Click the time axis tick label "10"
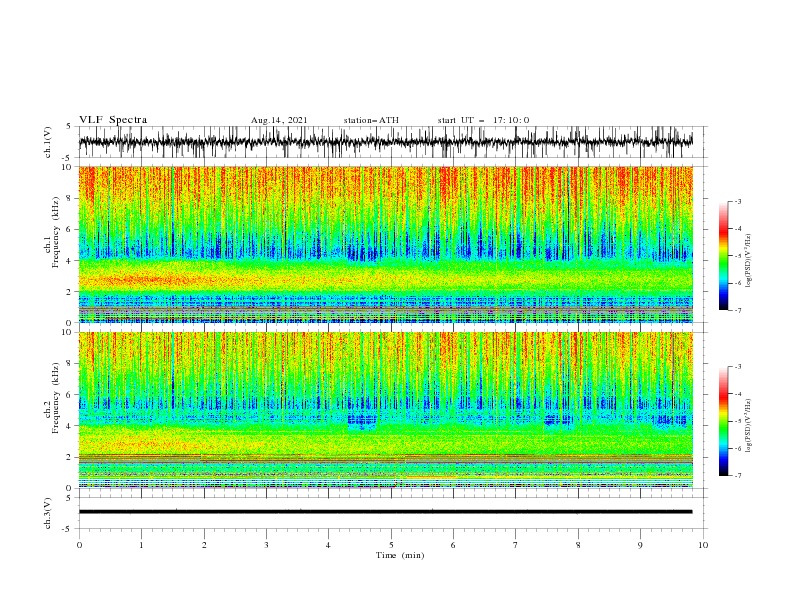Image resolution: width=792 pixels, height=612 pixels. coord(703,545)
